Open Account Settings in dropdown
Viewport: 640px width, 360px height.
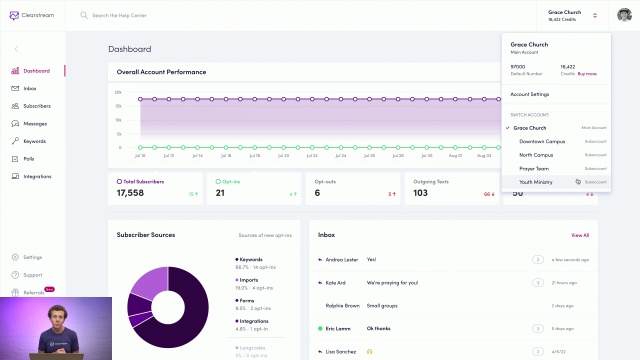(x=529, y=94)
